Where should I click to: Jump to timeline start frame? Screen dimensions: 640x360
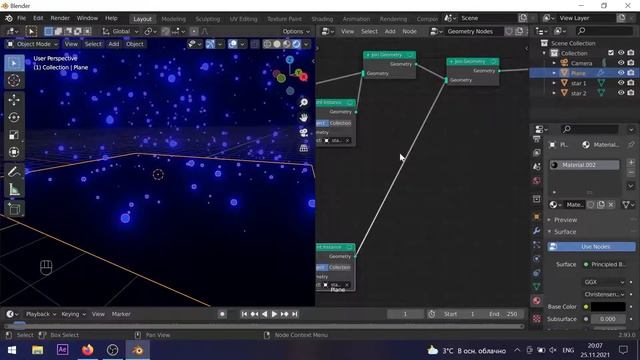point(244,314)
